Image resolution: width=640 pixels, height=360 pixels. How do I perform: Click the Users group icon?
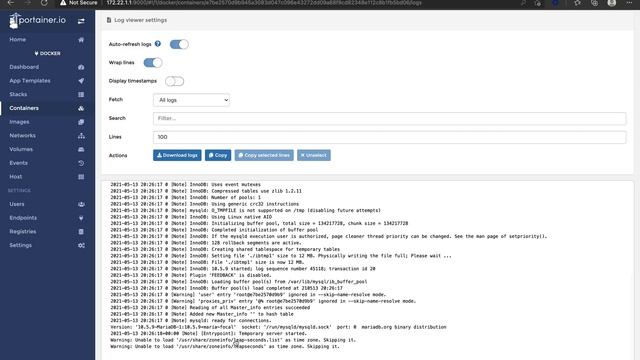tap(81, 204)
